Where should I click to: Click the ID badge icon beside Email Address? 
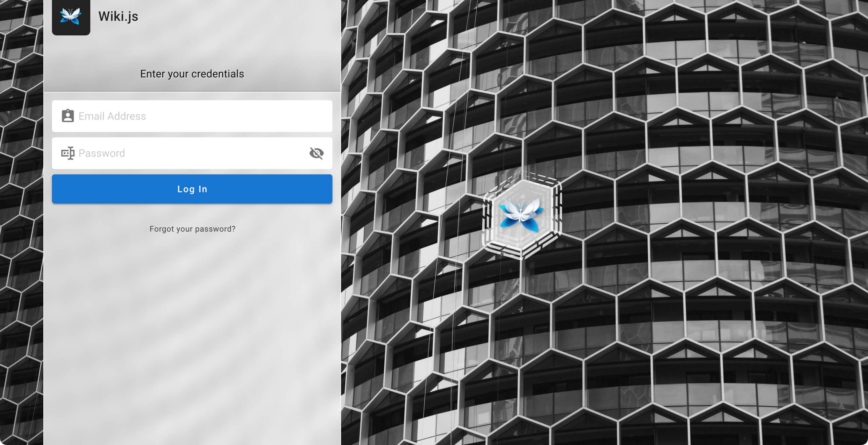click(x=68, y=115)
